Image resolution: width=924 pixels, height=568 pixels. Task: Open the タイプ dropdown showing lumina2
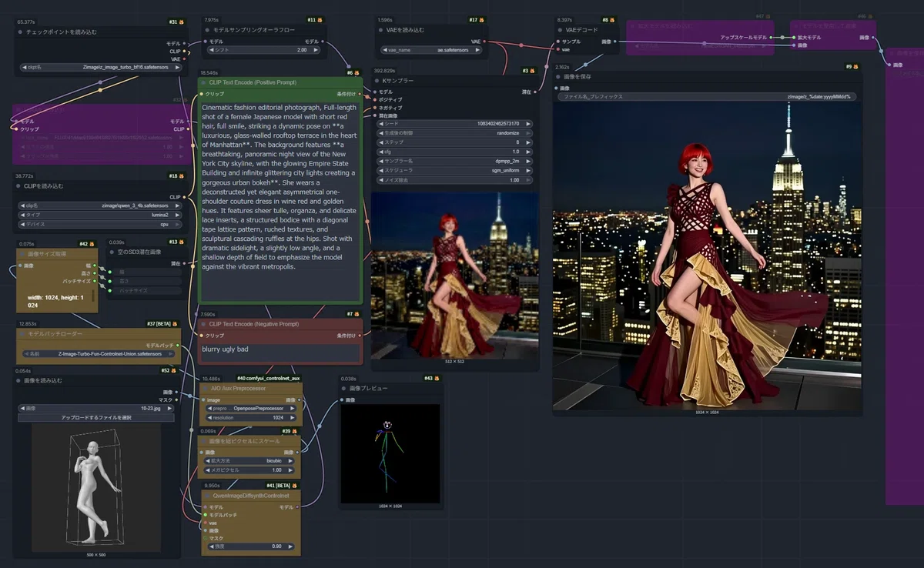[x=101, y=215]
